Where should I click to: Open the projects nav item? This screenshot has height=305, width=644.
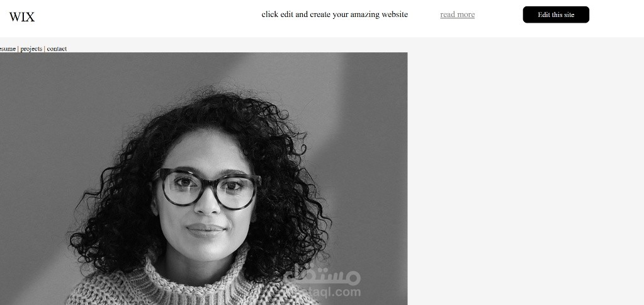(31, 49)
